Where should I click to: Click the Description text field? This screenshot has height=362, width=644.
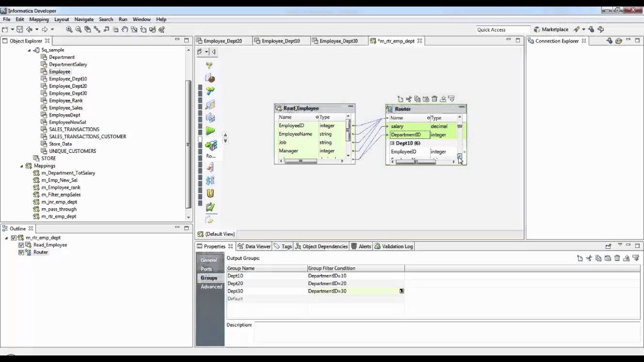[447, 333]
